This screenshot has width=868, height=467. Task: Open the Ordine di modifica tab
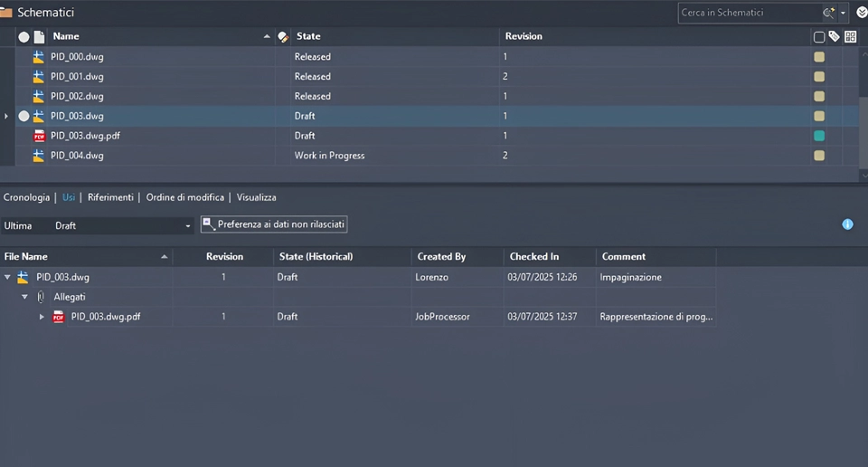[184, 197]
